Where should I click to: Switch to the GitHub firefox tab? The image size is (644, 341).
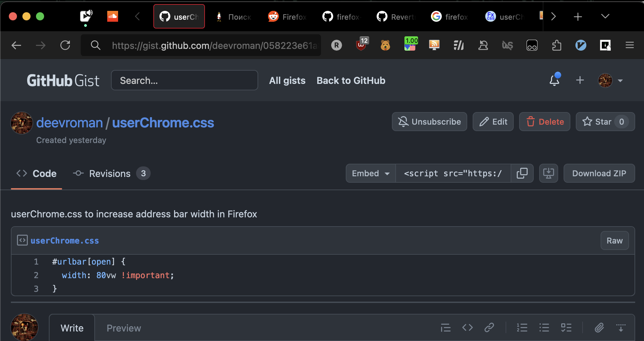click(342, 16)
